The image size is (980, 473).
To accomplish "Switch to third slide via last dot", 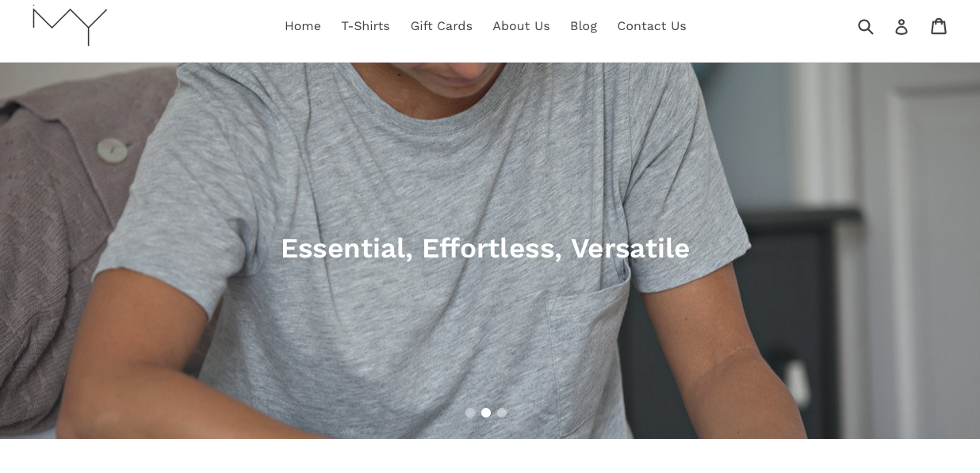I will (x=502, y=413).
